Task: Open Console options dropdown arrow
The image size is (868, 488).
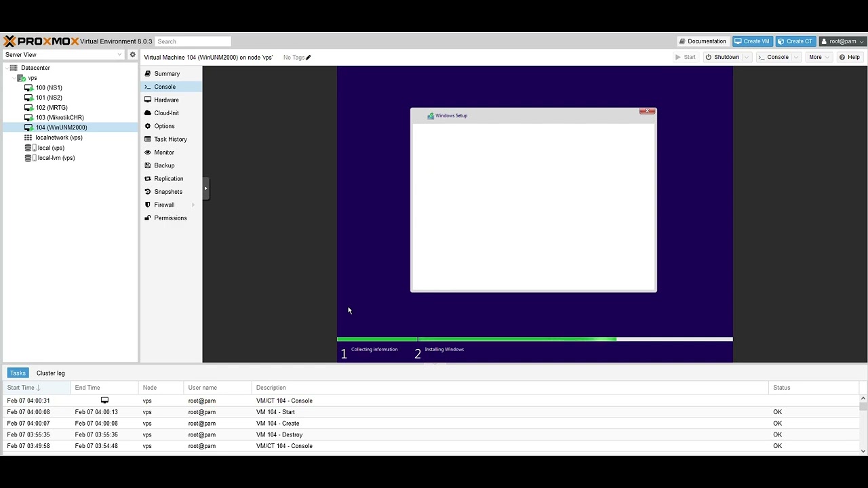Action: 795,58
